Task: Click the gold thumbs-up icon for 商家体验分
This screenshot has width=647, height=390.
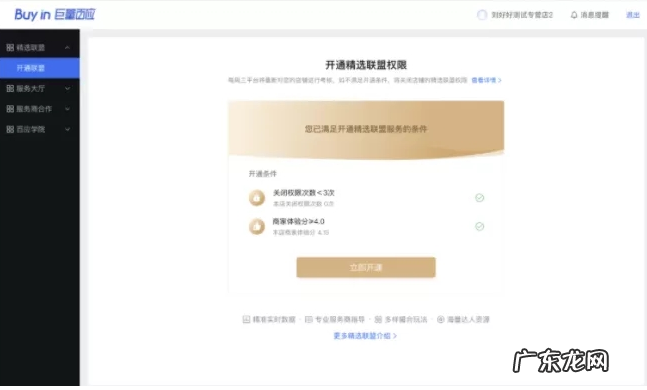Action: click(257, 226)
